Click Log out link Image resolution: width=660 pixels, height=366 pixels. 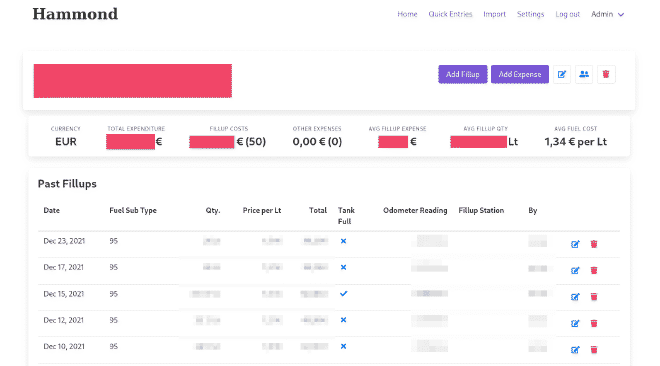(x=567, y=14)
